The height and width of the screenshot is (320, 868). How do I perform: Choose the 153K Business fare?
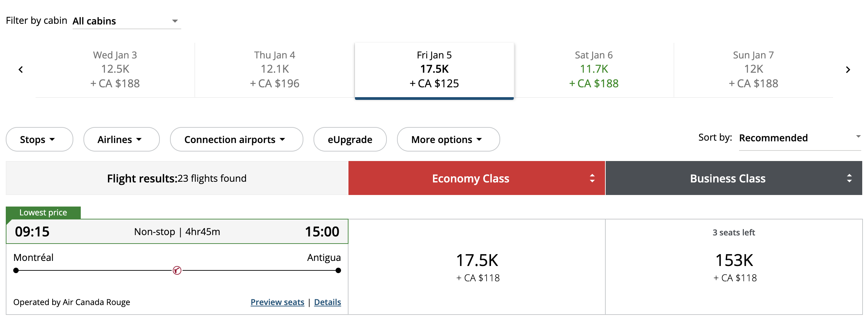point(734,267)
